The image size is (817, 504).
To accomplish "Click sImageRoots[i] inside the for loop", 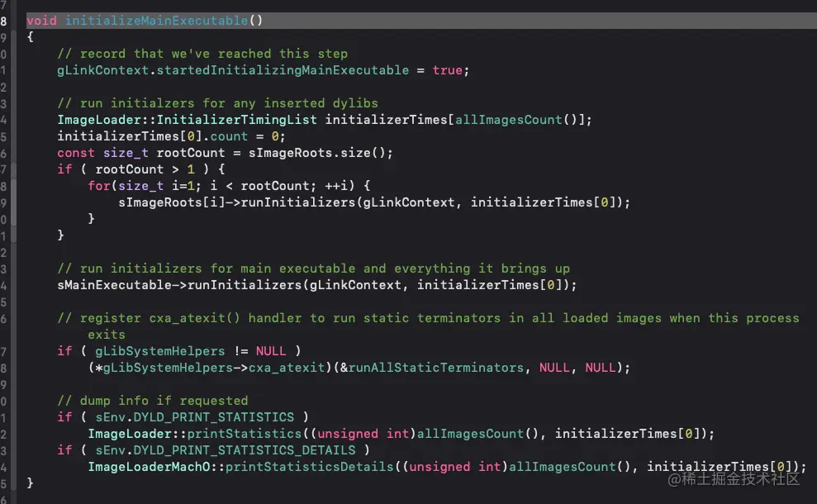I will [172, 202].
